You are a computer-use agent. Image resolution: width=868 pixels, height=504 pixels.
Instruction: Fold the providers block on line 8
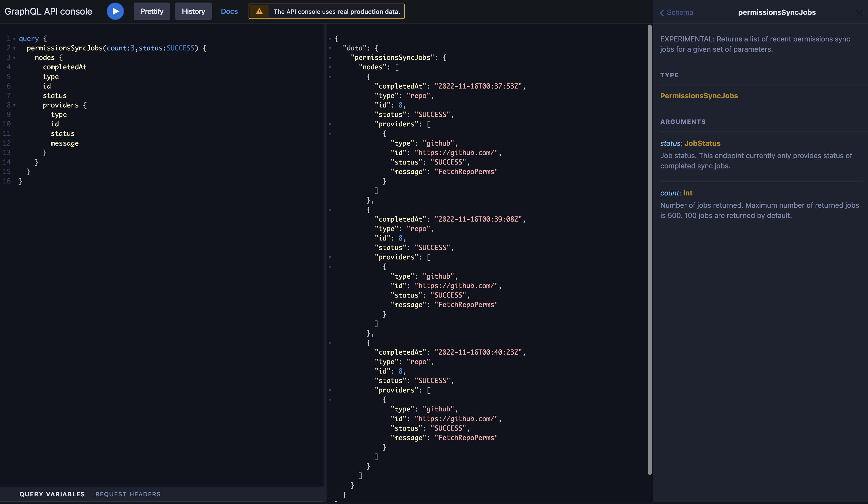coord(15,105)
